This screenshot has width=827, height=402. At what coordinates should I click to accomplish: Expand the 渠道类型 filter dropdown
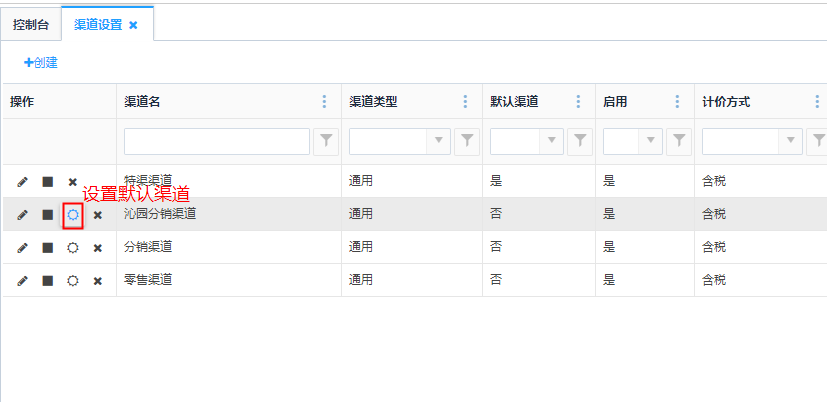[x=438, y=142]
